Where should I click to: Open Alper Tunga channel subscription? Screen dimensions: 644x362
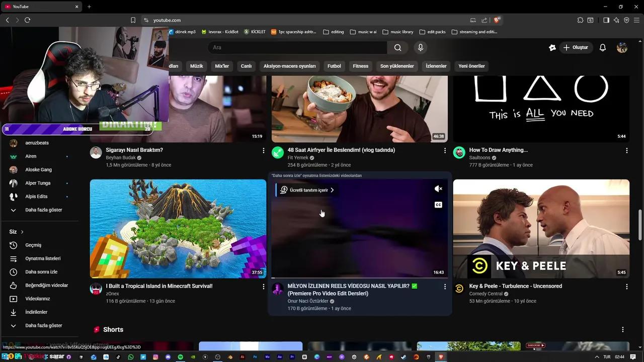pos(39,183)
